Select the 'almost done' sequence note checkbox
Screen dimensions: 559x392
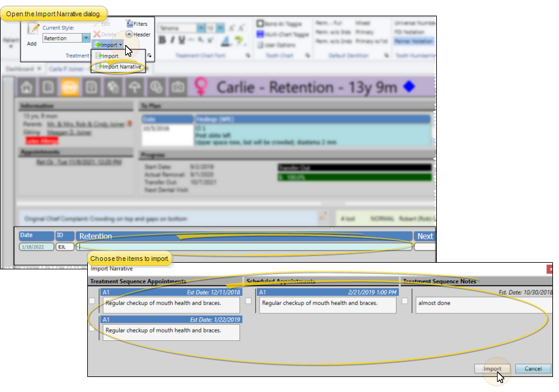point(405,301)
